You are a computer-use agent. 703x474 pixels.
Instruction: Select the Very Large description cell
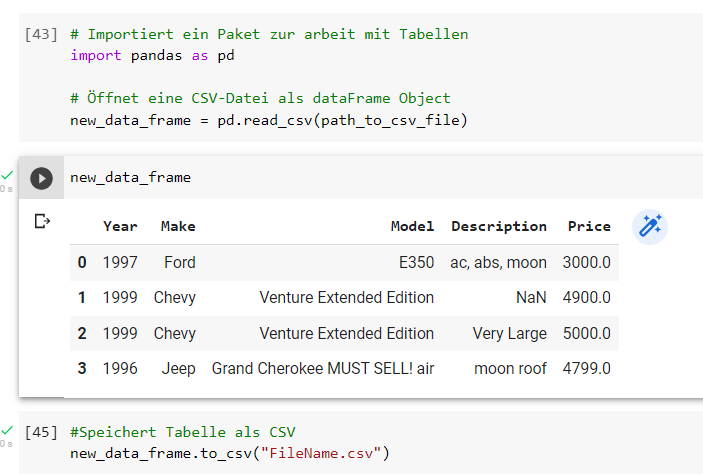pos(509,334)
